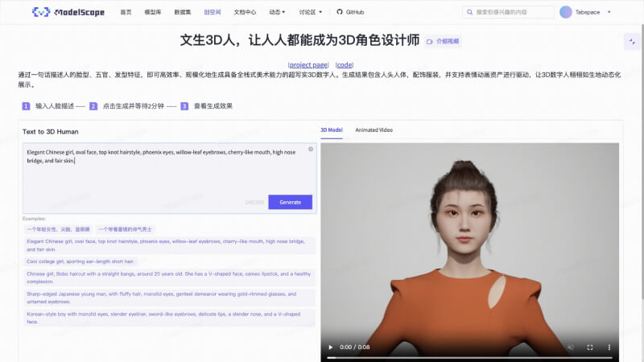Expand the 讨论区 dropdown menu
This screenshot has width=644, height=362.
click(x=311, y=12)
